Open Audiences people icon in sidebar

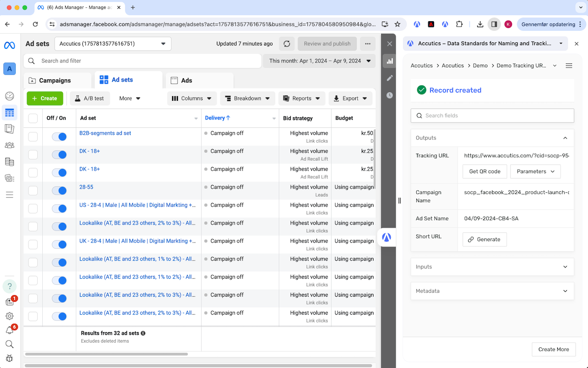(x=10, y=145)
